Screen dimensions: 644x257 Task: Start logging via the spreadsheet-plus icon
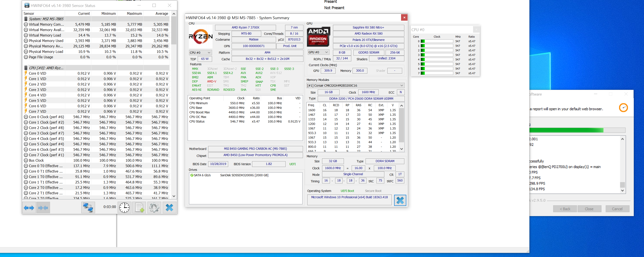pyautogui.click(x=139, y=207)
